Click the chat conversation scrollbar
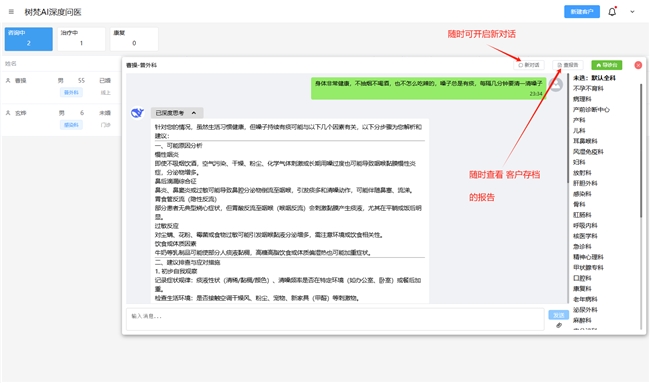 (568, 128)
